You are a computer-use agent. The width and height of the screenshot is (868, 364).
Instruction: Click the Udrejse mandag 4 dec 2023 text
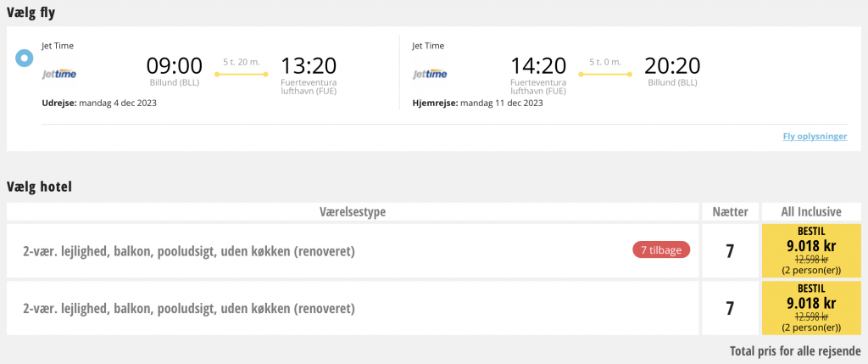[x=99, y=103]
